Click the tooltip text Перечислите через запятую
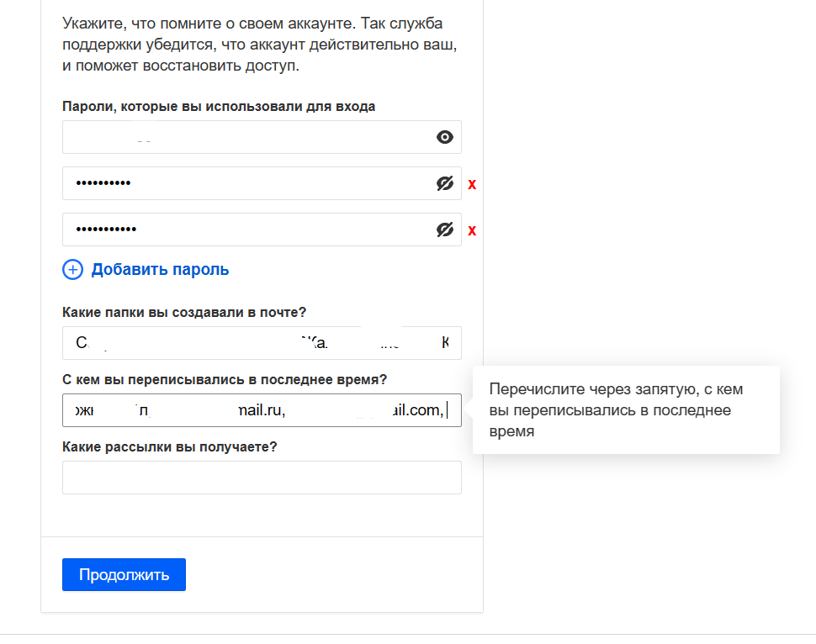This screenshot has width=816, height=644. click(x=616, y=410)
